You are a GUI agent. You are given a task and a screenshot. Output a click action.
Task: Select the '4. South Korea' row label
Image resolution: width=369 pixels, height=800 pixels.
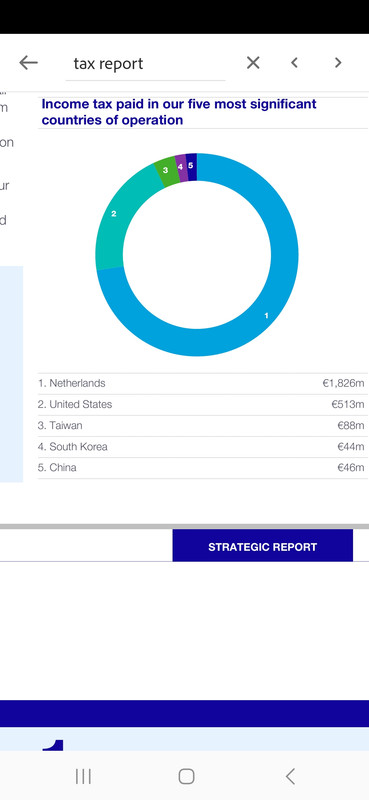[x=72, y=447]
